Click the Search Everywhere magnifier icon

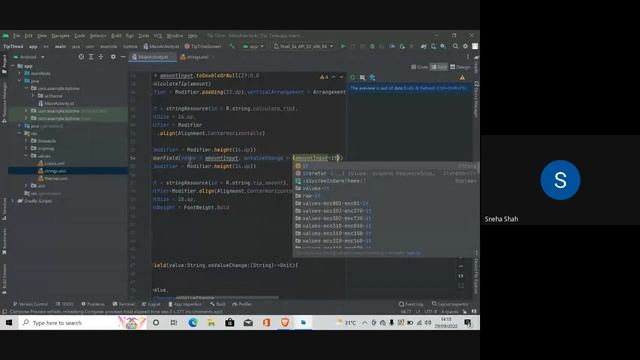point(456,47)
